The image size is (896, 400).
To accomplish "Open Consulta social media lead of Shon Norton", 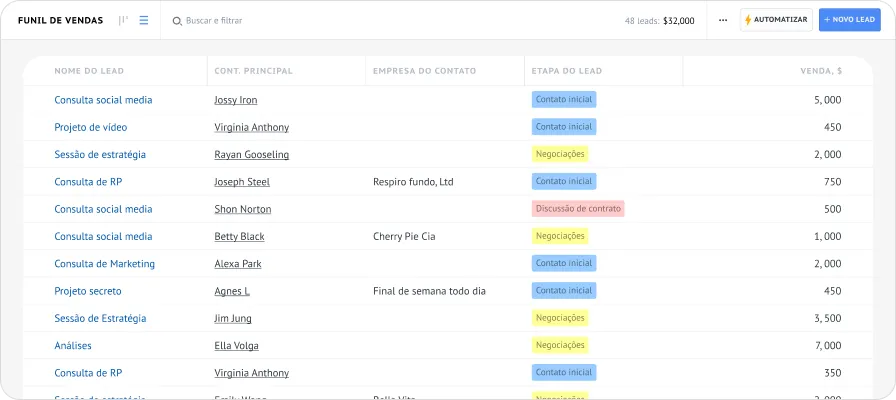I will tap(103, 209).
